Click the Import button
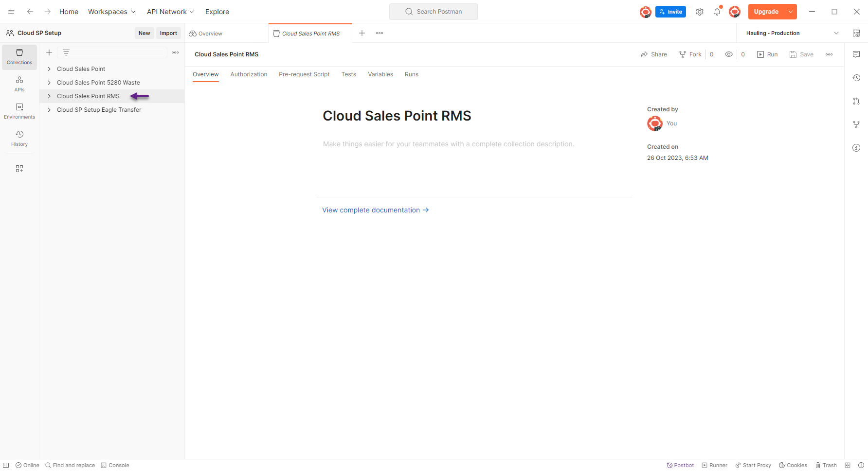The width and height of the screenshot is (868, 471). 168,33
